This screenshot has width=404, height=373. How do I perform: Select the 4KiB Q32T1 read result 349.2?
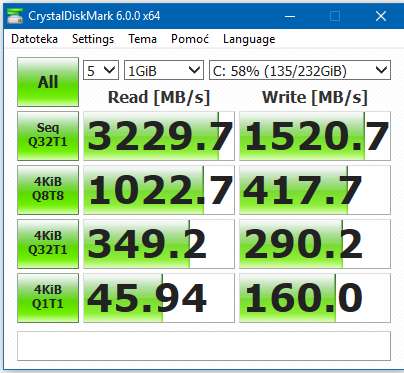coord(159,244)
